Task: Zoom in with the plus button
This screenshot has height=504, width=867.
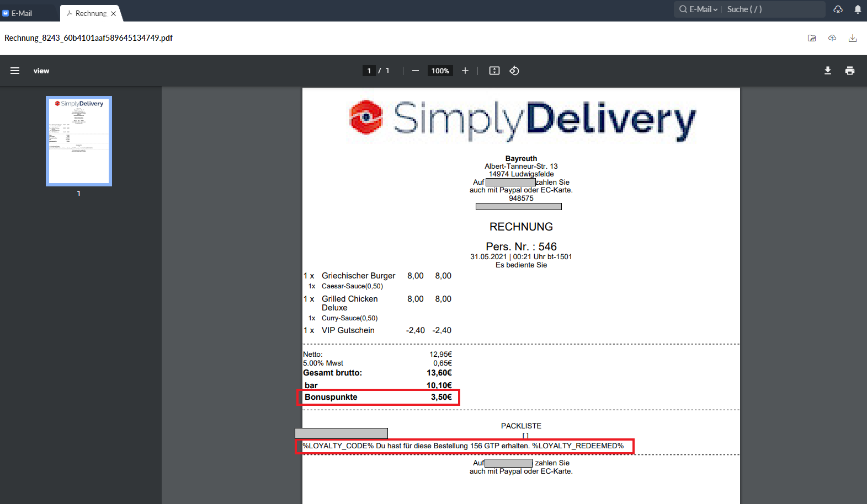Action: pyautogui.click(x=465, y=71)
